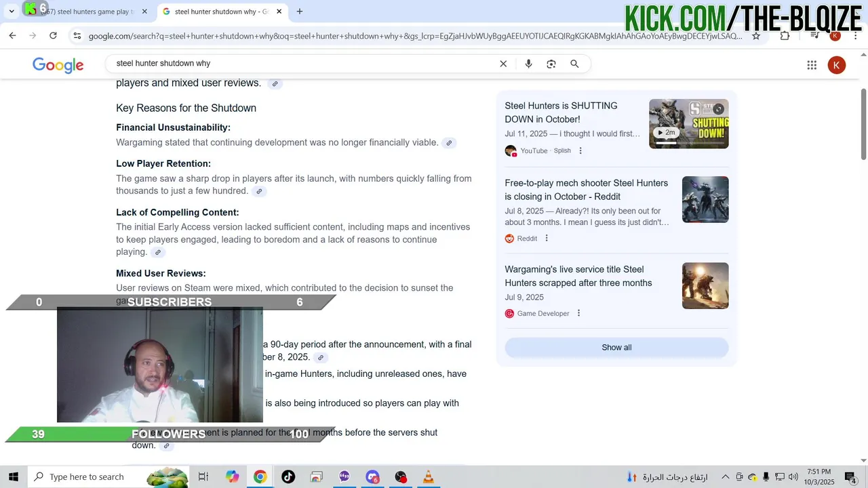This screenshot has height=488, width=868.
Task: Open a new browser tab
Action: pyautogui.click(x=300, y=12)
